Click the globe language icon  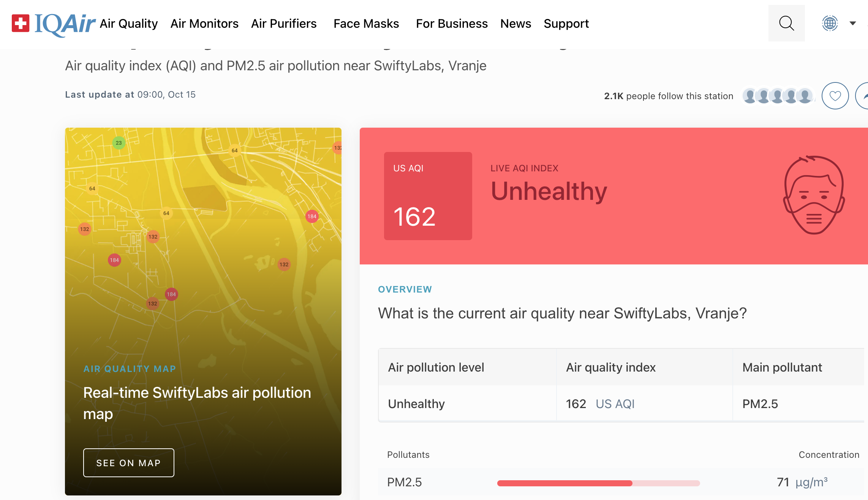830,24
